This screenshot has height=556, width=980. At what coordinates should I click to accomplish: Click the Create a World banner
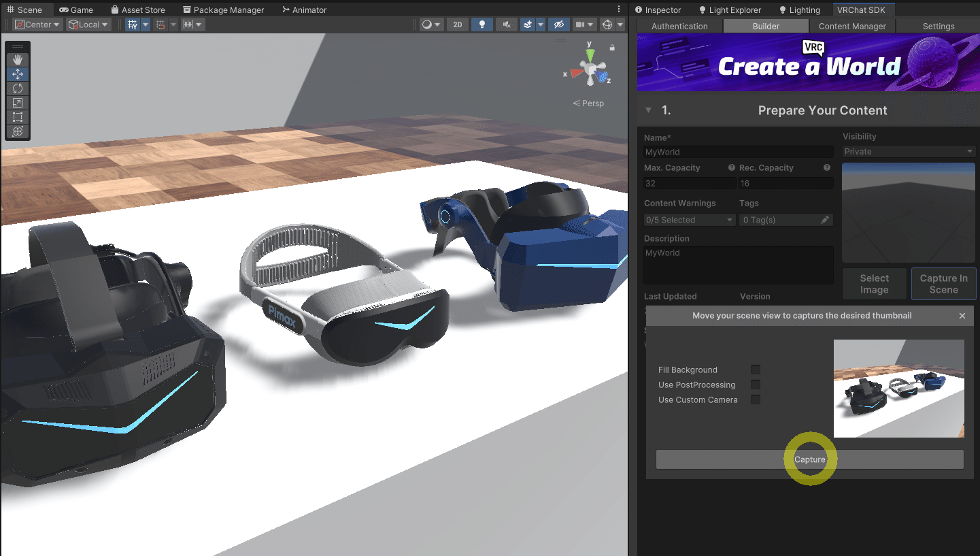click(809, 63)
